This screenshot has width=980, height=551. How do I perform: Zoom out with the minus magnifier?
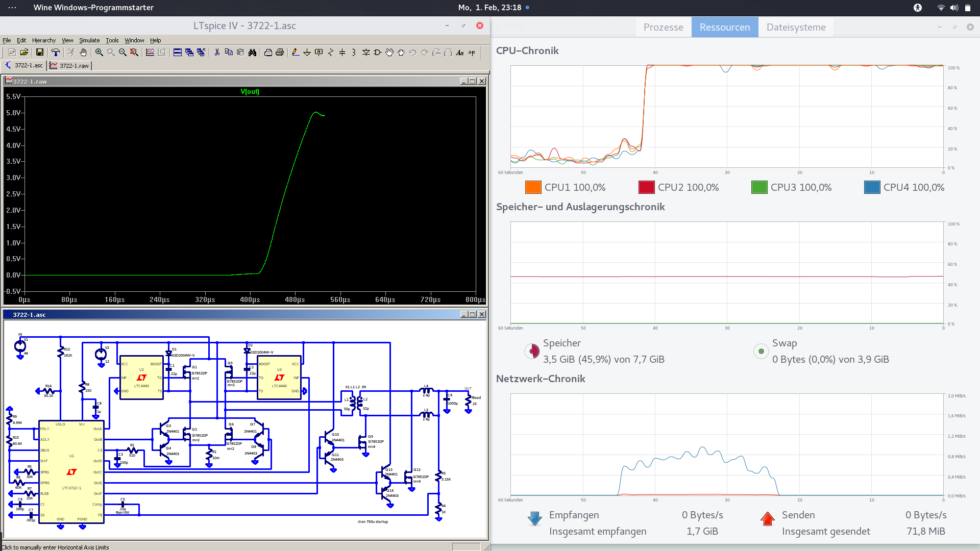122,53
